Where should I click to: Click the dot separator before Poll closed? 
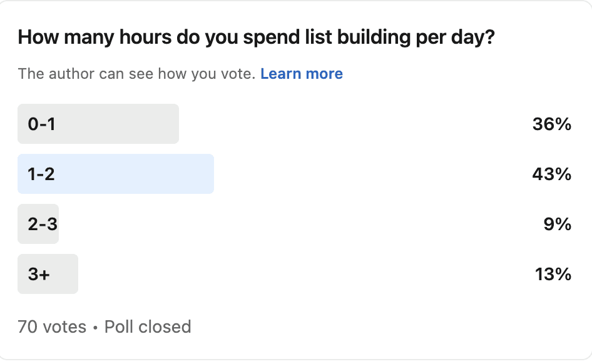coord(95,328)
